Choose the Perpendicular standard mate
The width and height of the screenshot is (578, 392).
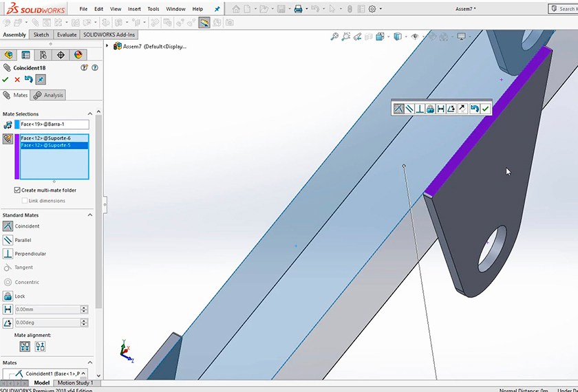pos(8,254)
